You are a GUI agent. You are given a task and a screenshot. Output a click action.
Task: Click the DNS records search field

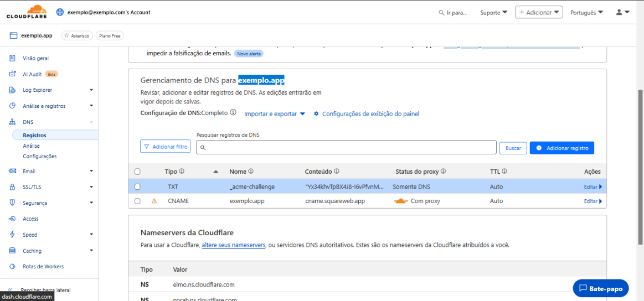click(346, 147)
